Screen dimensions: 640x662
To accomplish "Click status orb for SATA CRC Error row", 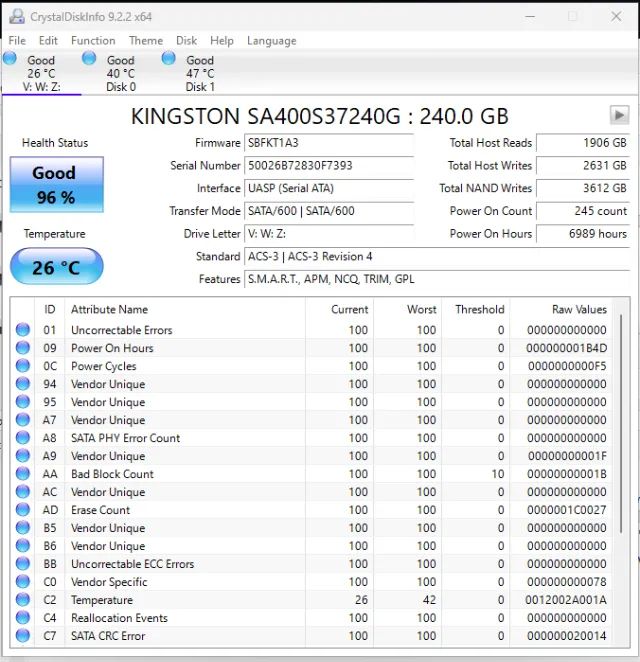I will tap(23, 635).
